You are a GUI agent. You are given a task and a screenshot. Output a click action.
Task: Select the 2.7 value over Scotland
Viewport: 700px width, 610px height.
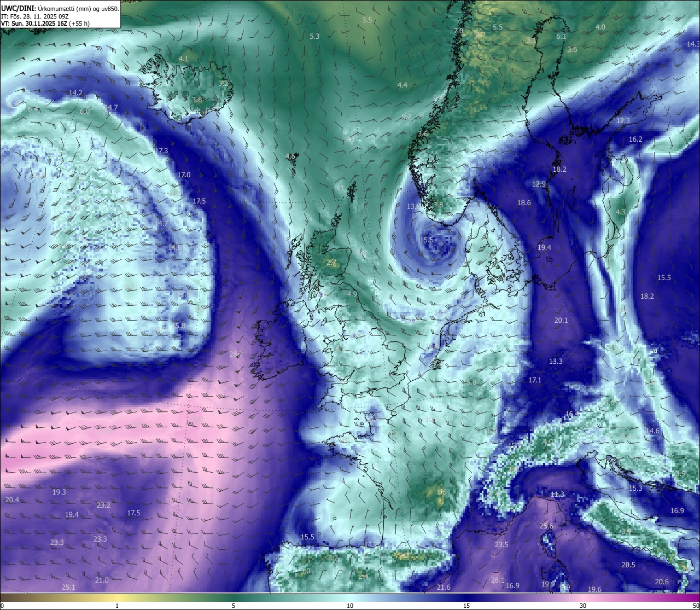(x=331, y=263)
